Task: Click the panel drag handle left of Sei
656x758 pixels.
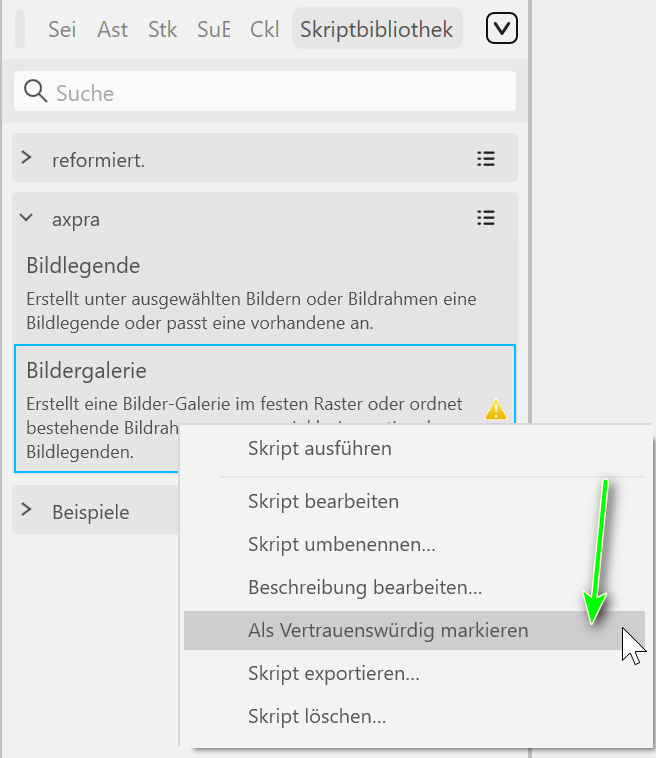Action: [x=20, y=29]
